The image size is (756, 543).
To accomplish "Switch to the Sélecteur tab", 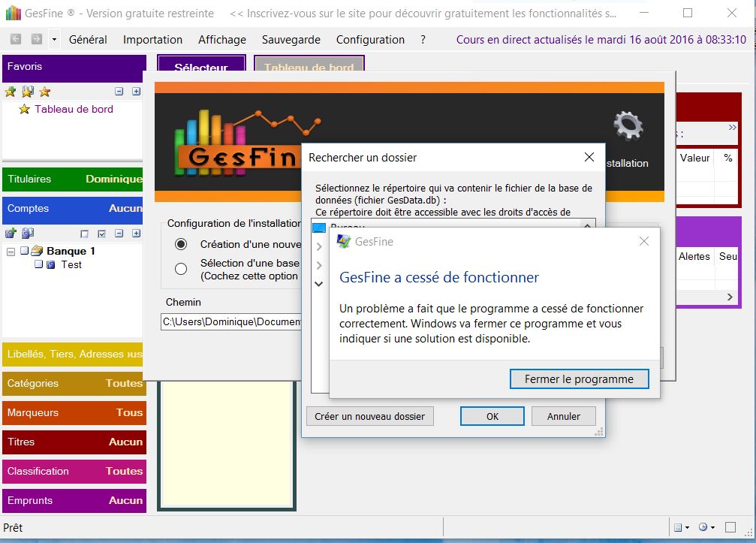I will coord(200,68).
